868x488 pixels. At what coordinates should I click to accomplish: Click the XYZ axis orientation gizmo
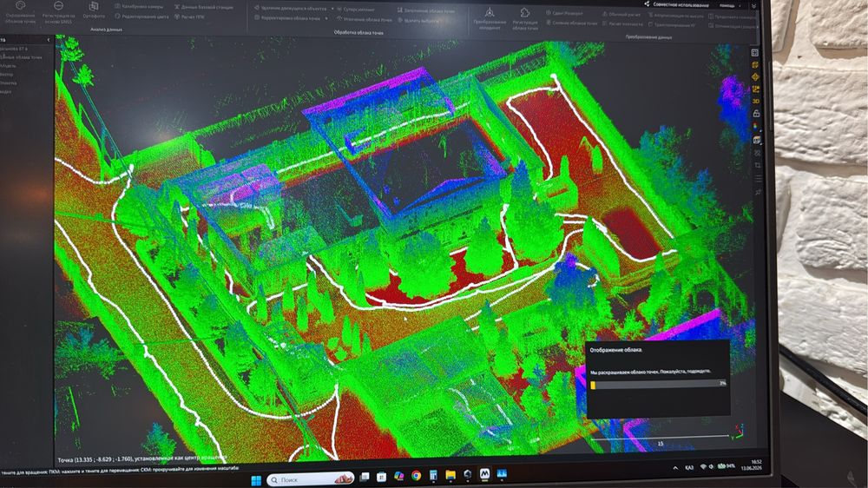[739, 431]
